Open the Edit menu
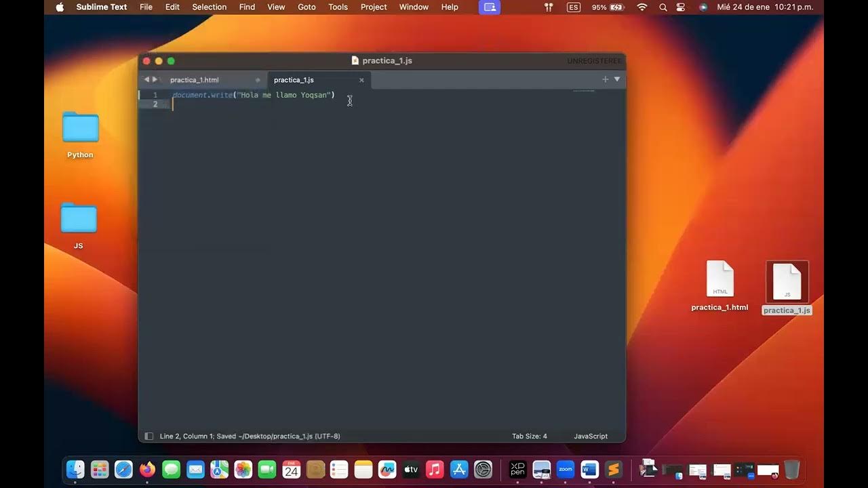Screen dimensions: 868x488 click(172, 7)
